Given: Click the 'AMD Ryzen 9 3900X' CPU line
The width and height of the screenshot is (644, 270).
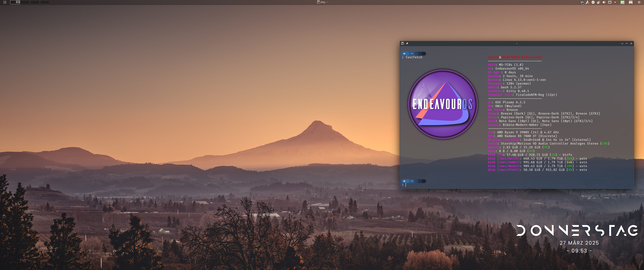Looking at the screenshot, I should [x=523, y=133].
